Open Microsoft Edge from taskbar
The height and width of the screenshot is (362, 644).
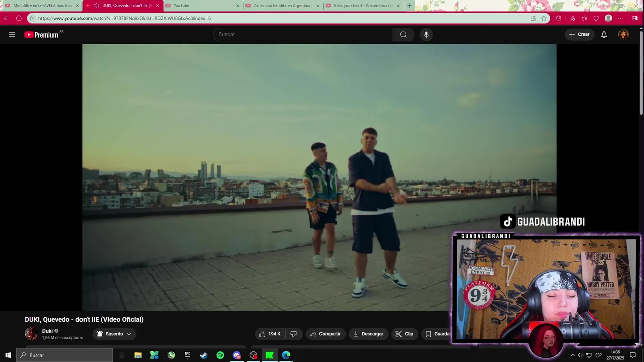click(286, 355)
